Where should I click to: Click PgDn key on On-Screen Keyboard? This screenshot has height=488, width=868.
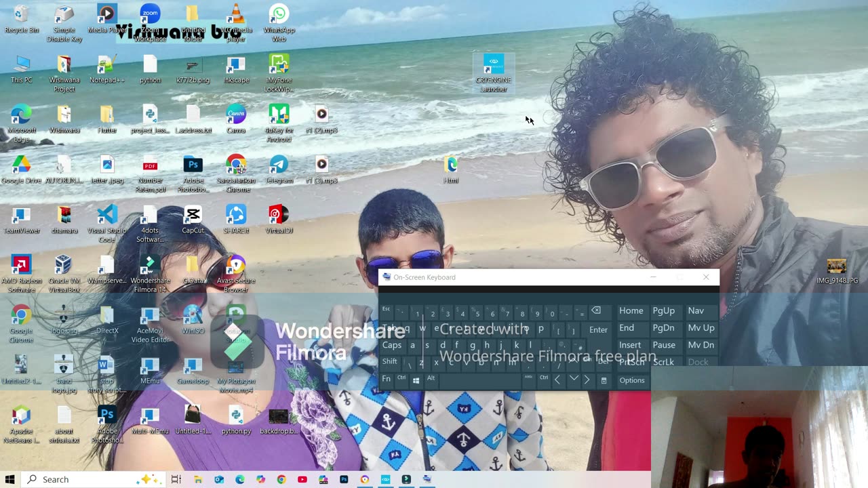663,327
